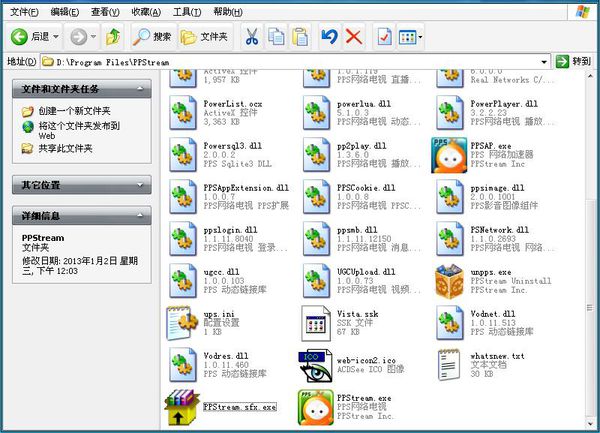This screenshot has height=433, width=600.
Task: Go up one folder level
Action: 113,36
